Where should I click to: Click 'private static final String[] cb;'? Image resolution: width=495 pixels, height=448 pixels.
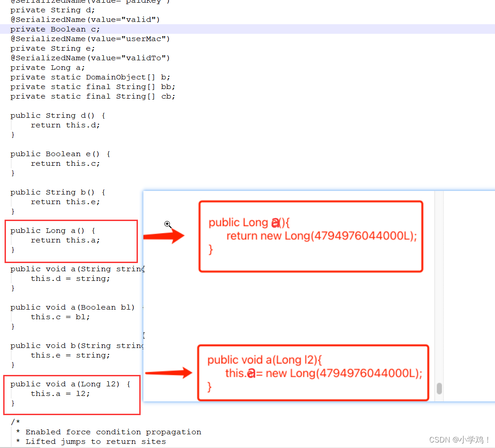93,97
